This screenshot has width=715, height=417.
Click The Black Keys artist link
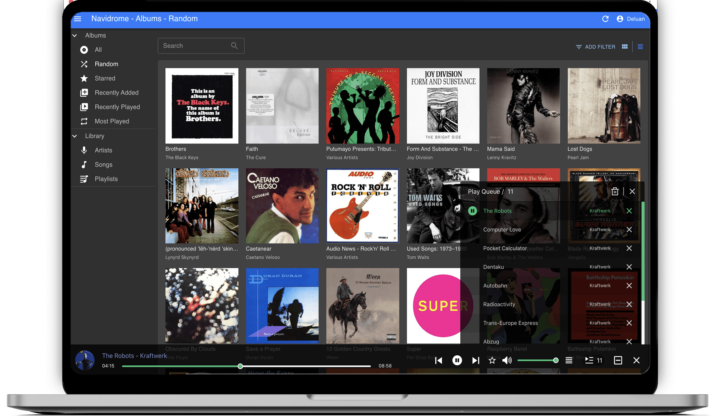click(181, 157)
